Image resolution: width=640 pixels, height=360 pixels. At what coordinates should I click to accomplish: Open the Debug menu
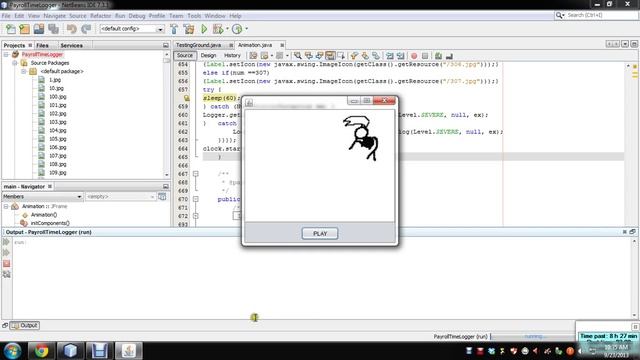coord(137,16)
